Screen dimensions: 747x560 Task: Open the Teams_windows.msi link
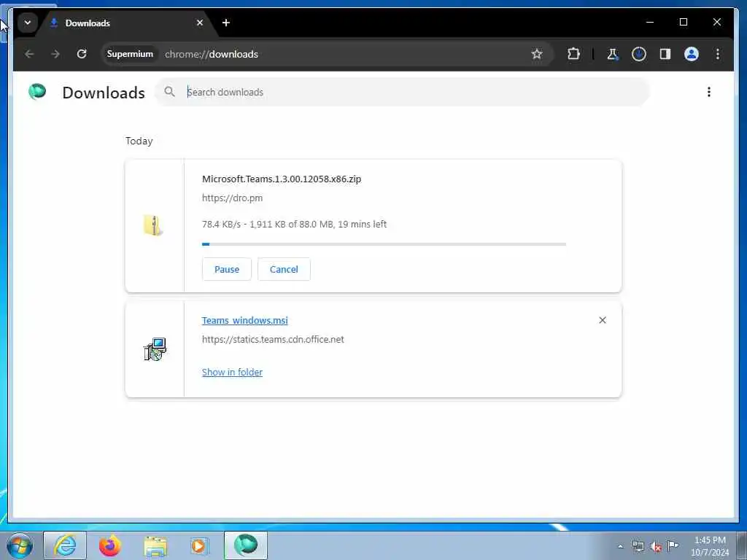pyautogui.click(x=245, y=321)
